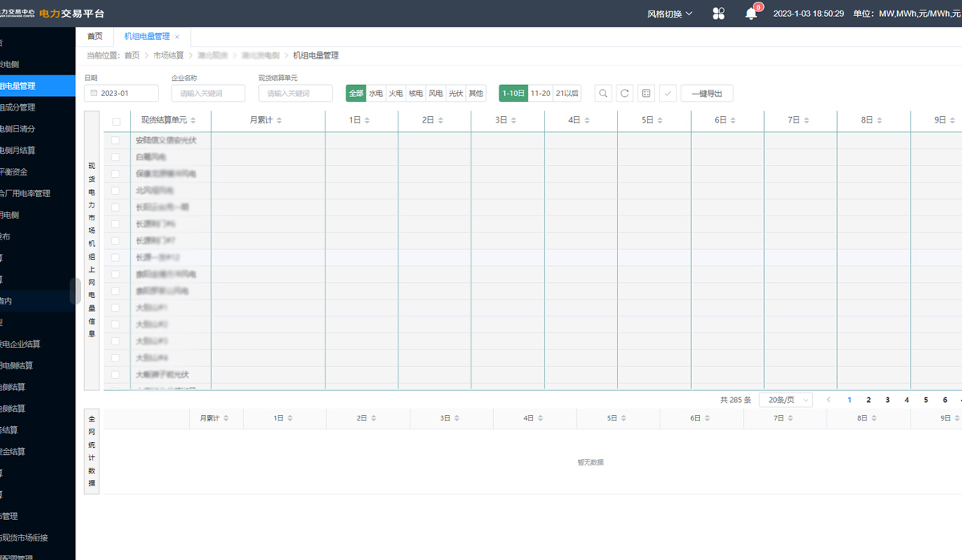Sort upper table by 4日 arrows
Viewport: 962px width, 560px height.
pyautogui.click(x=586, y=120)
